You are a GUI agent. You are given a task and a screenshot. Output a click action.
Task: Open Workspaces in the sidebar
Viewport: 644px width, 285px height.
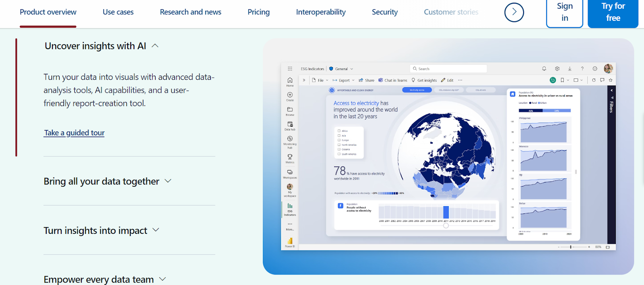click(x=290, y=174)
